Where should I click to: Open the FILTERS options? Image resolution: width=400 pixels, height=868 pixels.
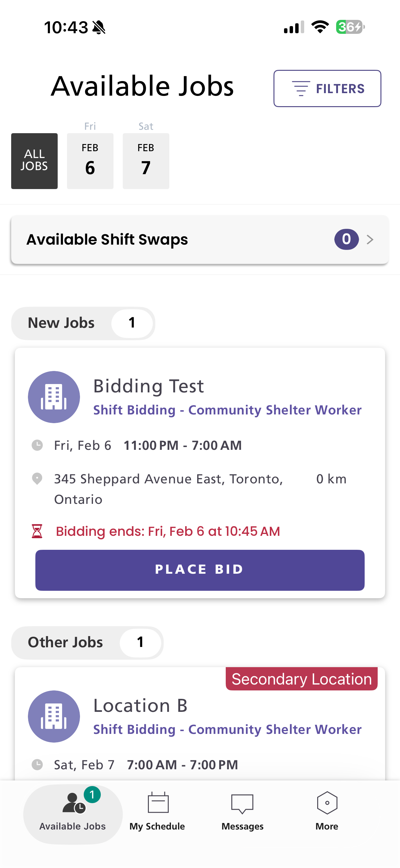tap(327, 88)
